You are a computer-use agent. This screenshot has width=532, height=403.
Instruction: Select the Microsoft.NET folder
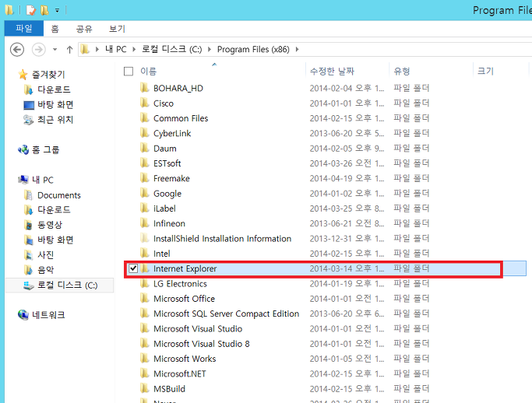tap(179, 373)
